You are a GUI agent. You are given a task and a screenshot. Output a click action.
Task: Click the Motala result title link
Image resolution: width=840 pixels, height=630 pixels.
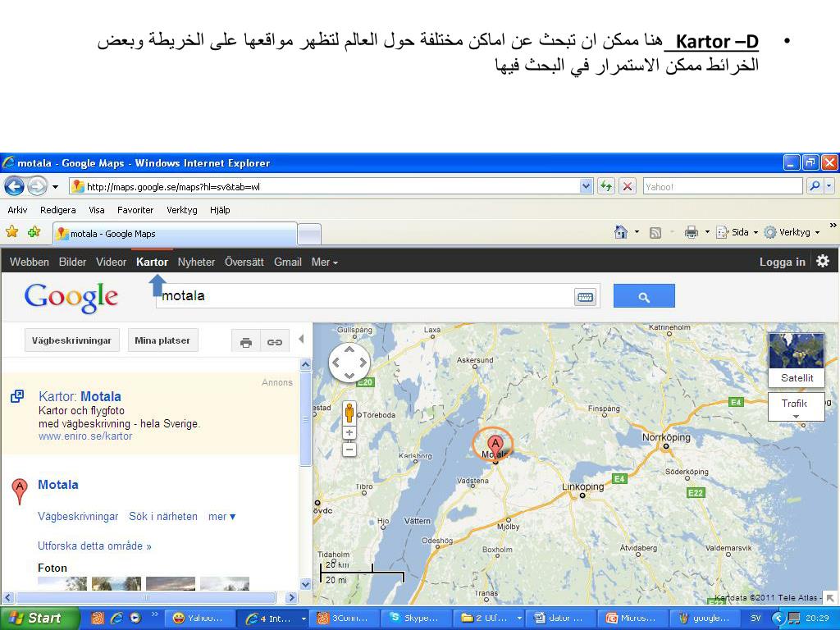click(58, 485)
